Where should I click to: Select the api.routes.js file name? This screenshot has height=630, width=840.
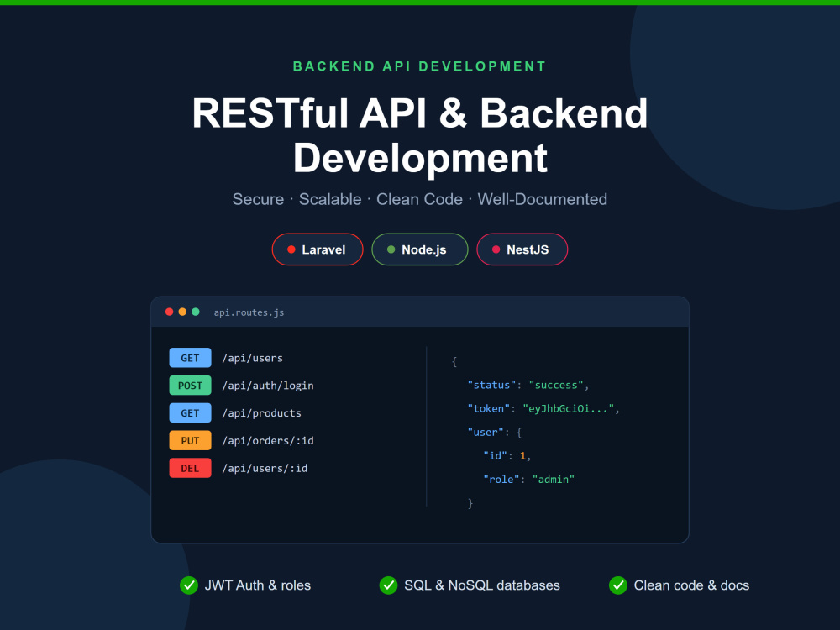click(249, 312)
